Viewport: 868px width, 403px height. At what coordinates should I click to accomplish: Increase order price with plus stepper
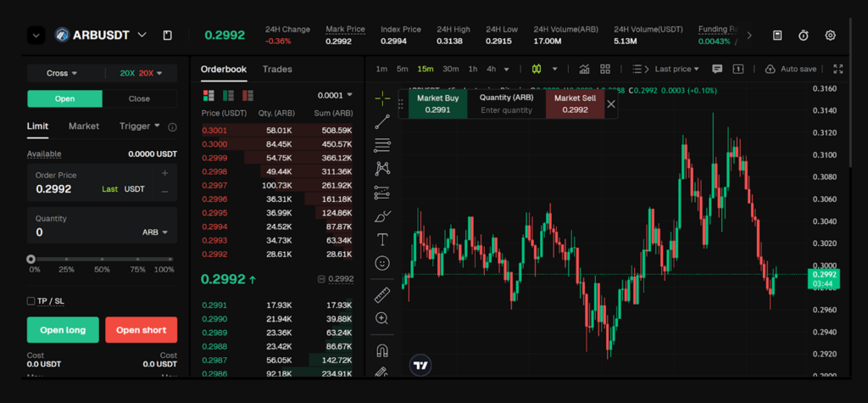pos(164,173)
